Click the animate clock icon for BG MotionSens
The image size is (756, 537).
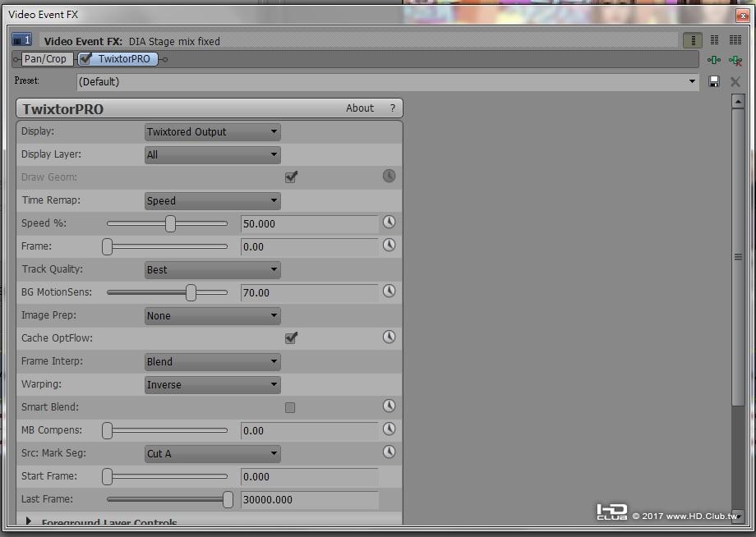(389, 291)
